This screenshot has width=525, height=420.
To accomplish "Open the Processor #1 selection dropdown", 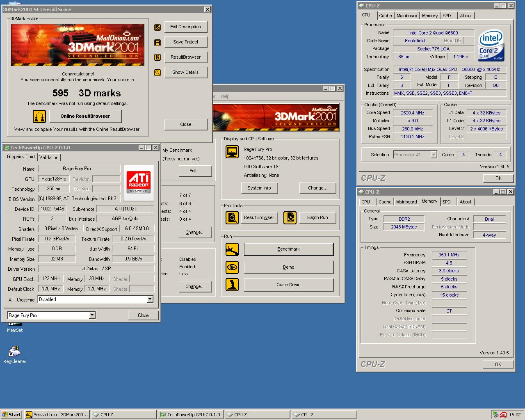I will 434,155.
